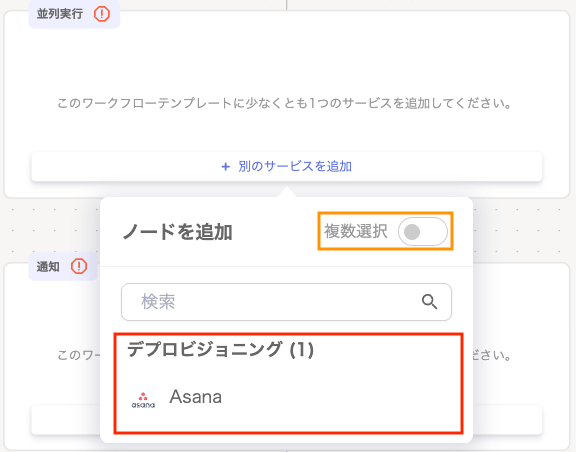Click the Asana logo icon
The height and width of the screenshot is (452, 576).
143,400
